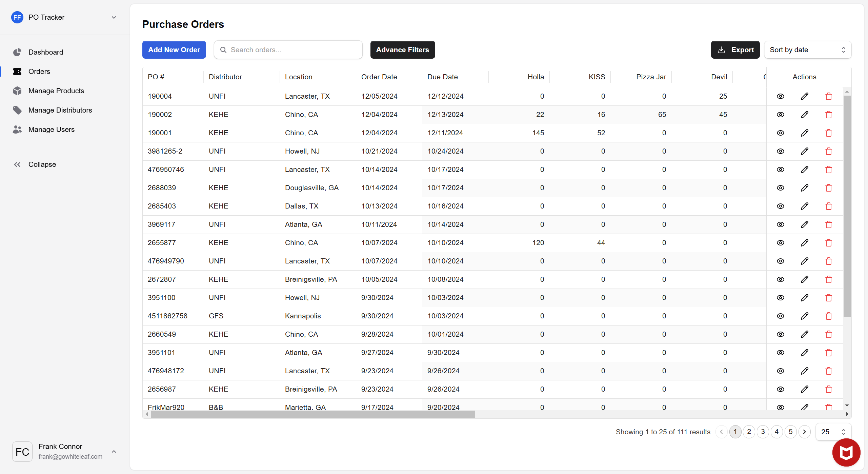868x474 pixels.
Task: Edit order 3969117 pencil icon
Action: pyautogui.click(x=804, y=224)
